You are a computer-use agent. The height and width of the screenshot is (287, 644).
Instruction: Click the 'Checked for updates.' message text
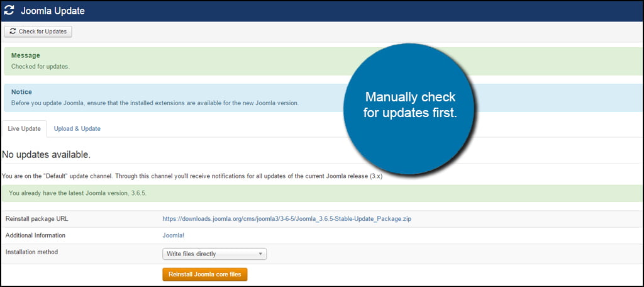[40, 67]
